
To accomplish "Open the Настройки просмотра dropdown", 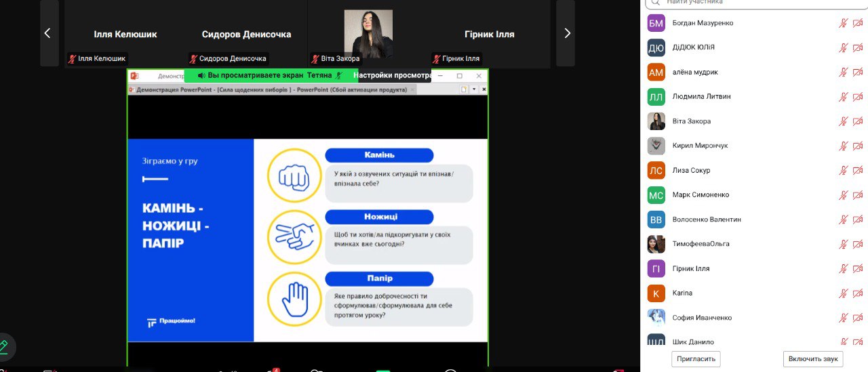I will tap(393, 76).
